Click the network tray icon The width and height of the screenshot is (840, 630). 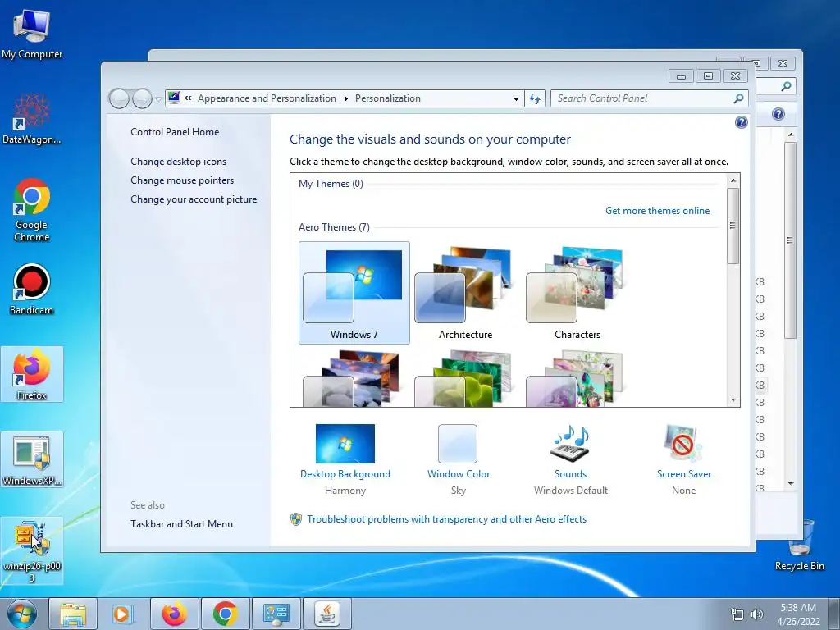(737, 614)
